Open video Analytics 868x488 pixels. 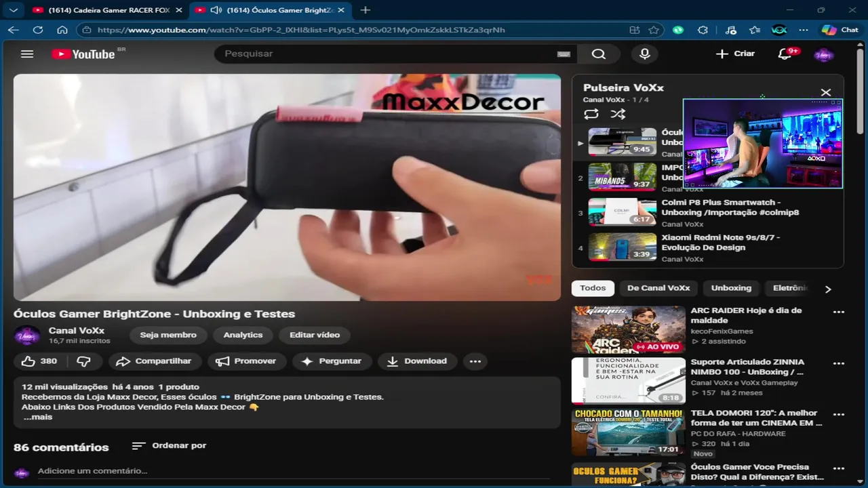(243, 335)
